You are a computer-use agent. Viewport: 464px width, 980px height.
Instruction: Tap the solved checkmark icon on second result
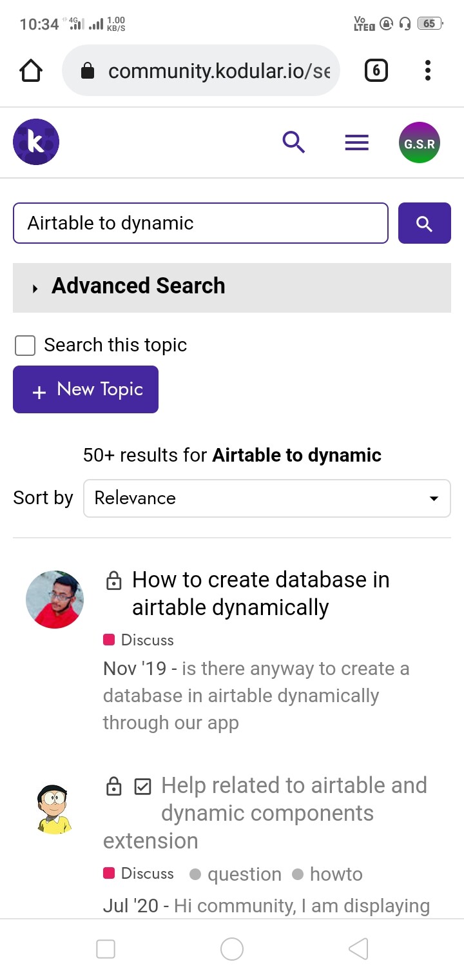click(142, 787)
